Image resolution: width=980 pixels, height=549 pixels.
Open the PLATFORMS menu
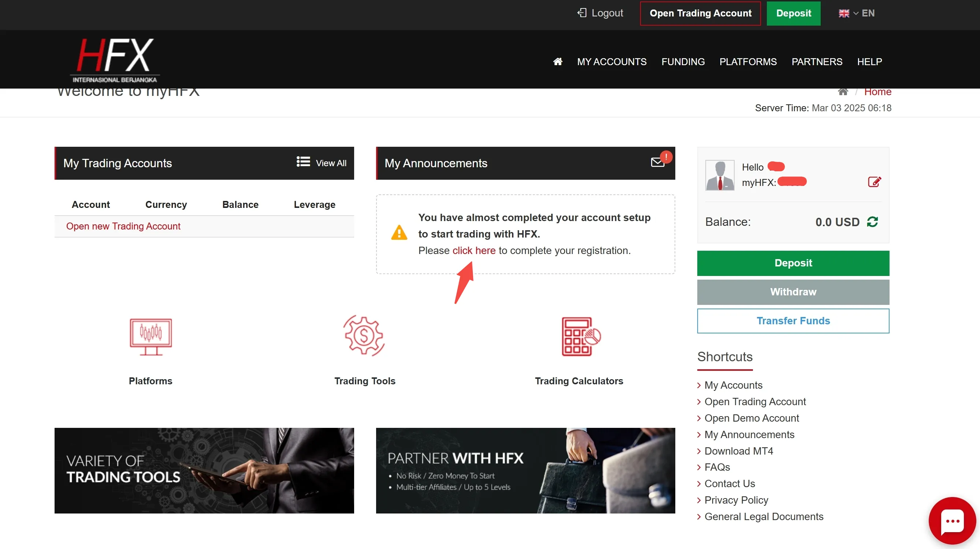748,61
